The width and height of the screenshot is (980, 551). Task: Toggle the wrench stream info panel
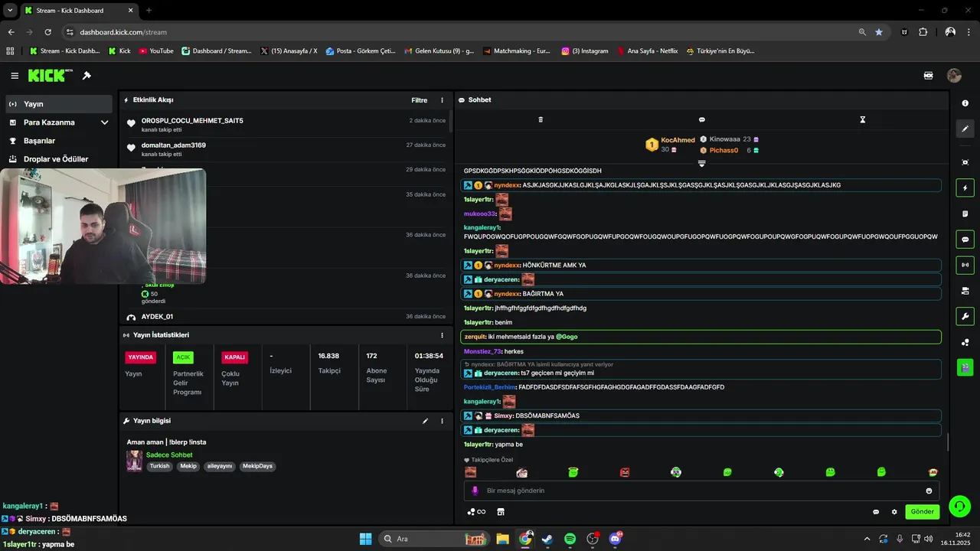965,316
